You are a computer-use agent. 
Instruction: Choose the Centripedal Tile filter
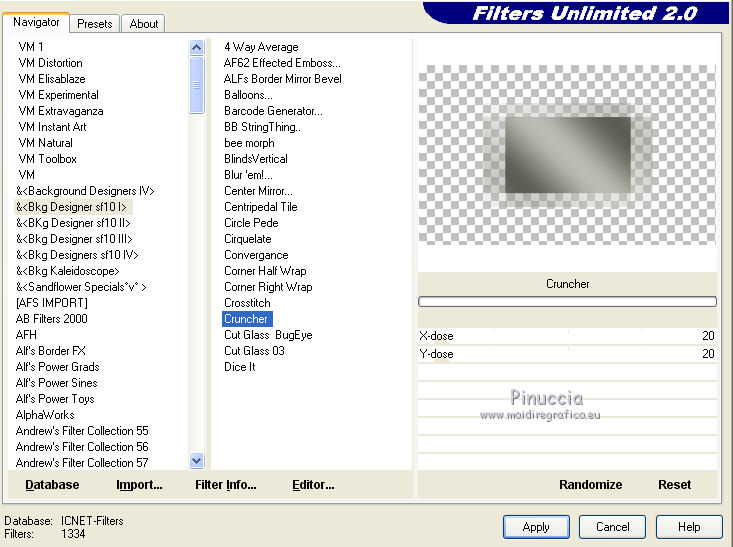[x=260, y=207]
